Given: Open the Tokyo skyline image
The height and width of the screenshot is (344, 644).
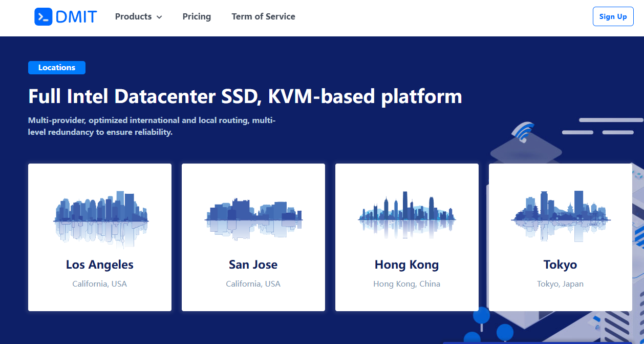Looking at the screenshot, I should pos(561,216).
